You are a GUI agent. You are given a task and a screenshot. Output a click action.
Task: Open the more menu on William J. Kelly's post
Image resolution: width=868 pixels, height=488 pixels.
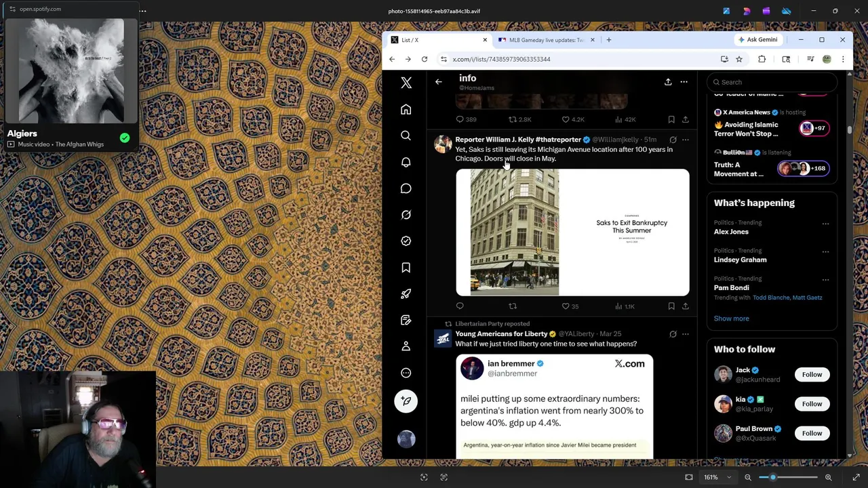coord(686,140)
